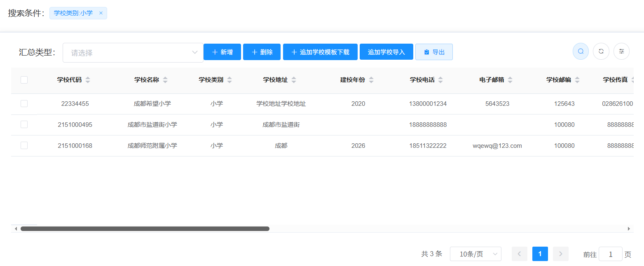Open the 汇总类型 dropdown

pos(133,53)
